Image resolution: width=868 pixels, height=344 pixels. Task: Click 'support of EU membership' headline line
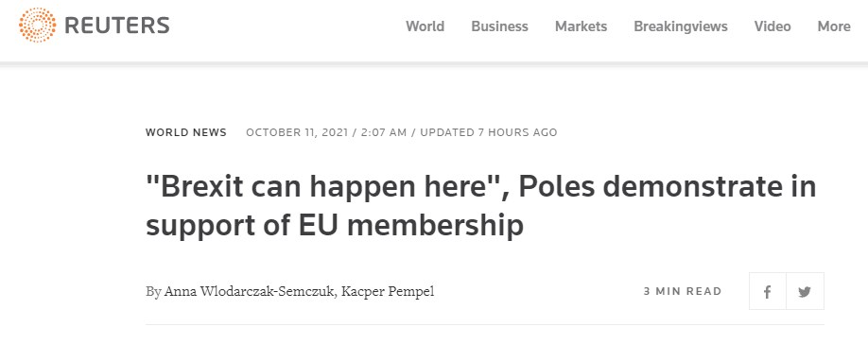click(335, 225)
